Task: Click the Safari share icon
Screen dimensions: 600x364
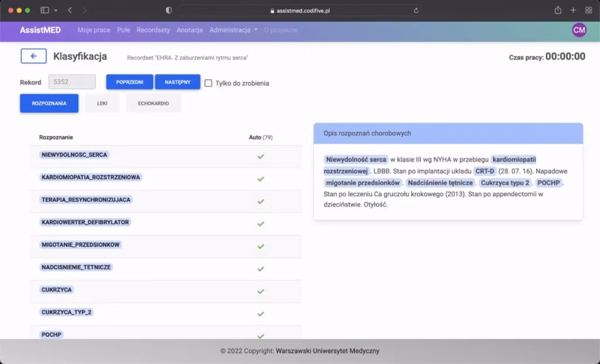Action: tap(558, 11)
